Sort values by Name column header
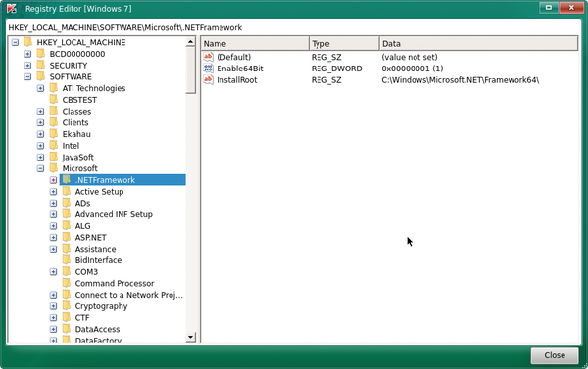588x369 pixels. point(255,43)
